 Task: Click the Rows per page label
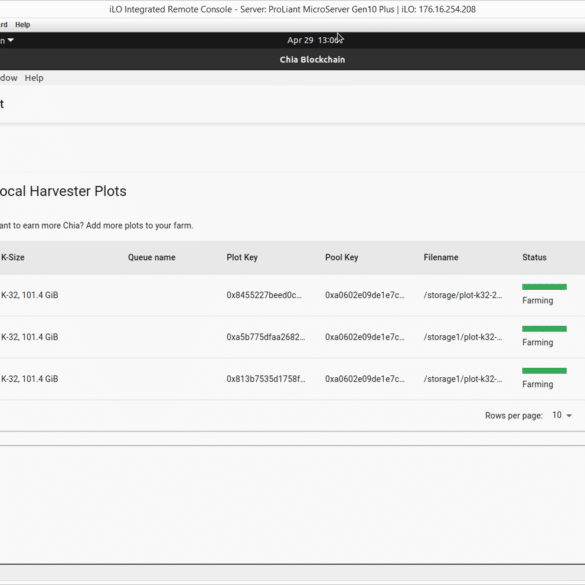tap(513, 416)
